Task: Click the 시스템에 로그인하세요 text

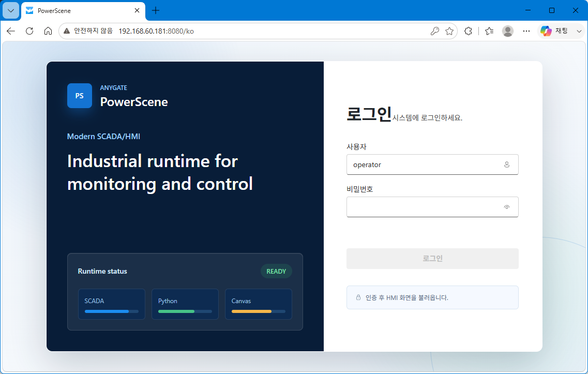Action: (427, 118)
